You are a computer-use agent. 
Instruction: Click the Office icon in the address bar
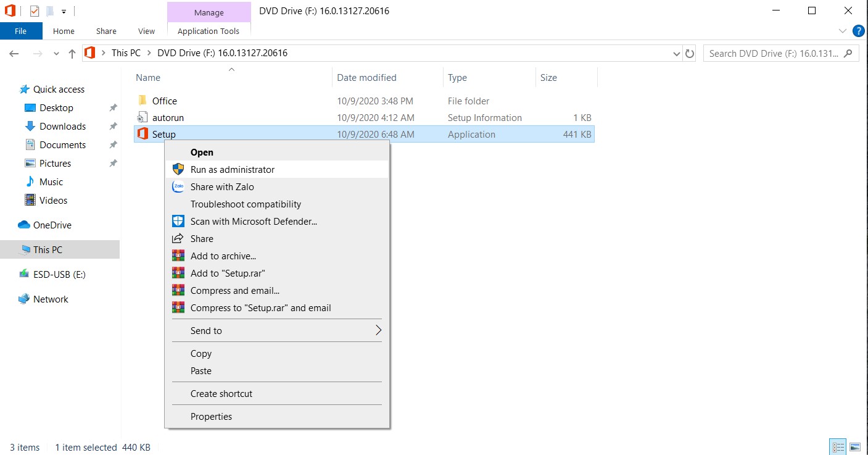[90, 53]
